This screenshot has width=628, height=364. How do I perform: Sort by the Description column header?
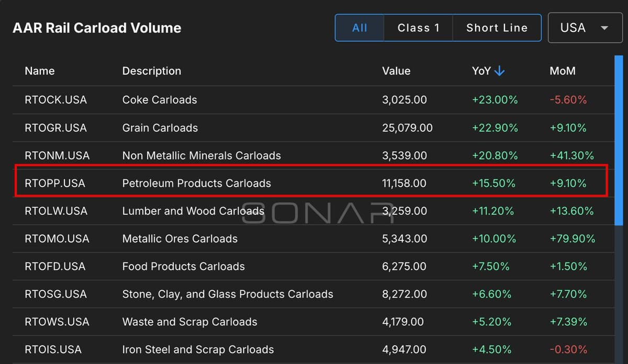pos(152,71)
